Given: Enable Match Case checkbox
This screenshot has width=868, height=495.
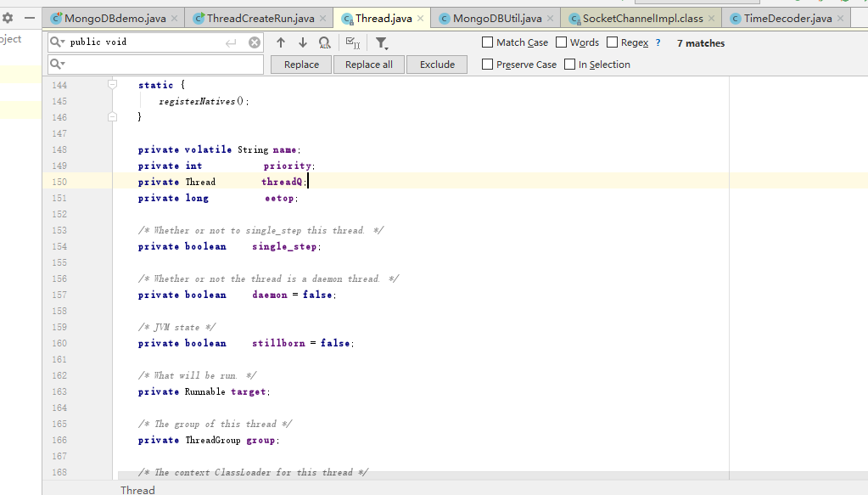Looking at the screenshot, I should pyautogui.click(x=487, y=42).
